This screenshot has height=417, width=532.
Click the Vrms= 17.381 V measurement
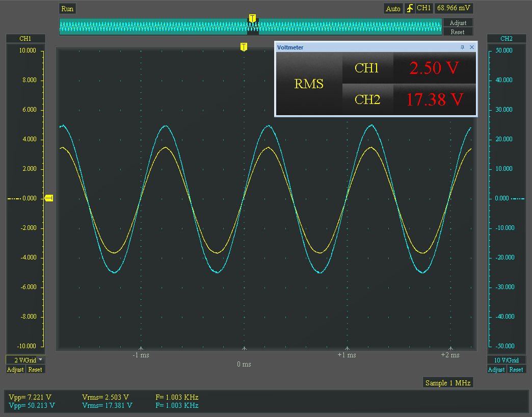tap(107, 405)
